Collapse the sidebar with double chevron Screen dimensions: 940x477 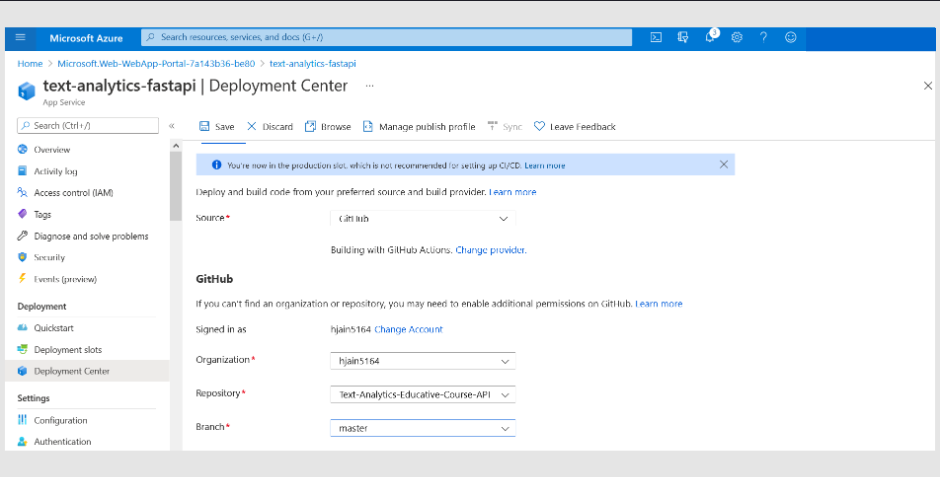(171, 126)
